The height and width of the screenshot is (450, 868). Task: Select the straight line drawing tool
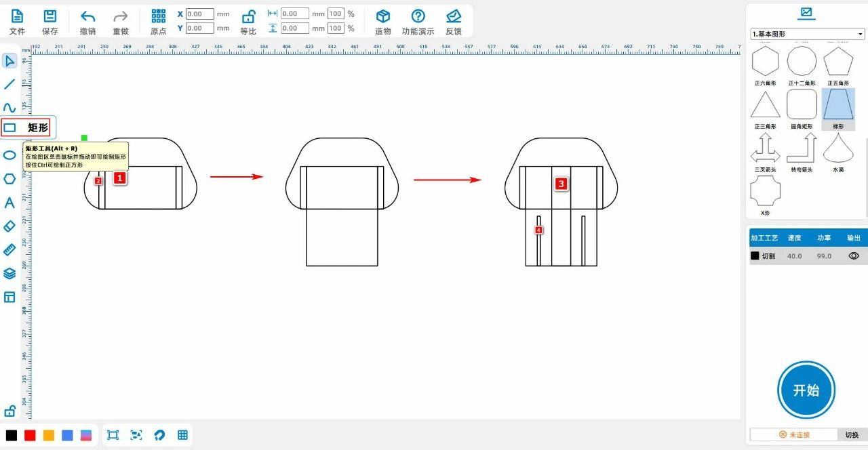9,84
